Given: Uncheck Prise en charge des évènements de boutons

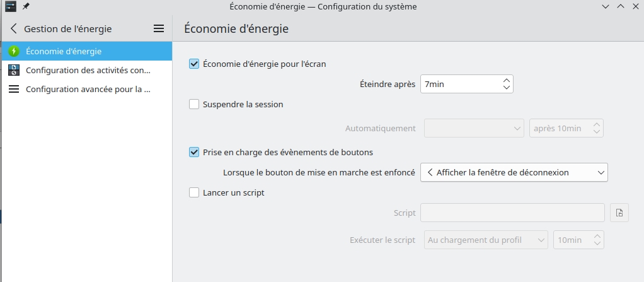Looking at the screenshot, I should pyautogui.click(x=194, y=152).
